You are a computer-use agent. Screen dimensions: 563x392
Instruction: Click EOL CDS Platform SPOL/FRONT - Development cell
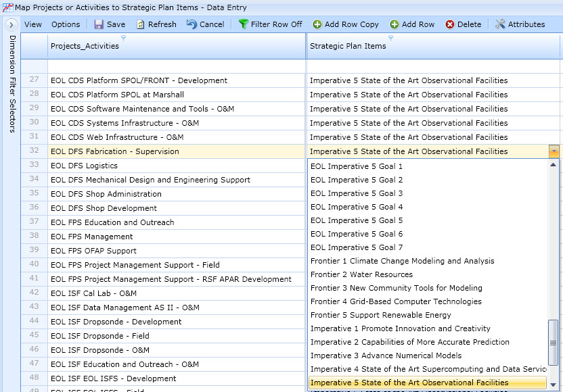pos(177,80)
